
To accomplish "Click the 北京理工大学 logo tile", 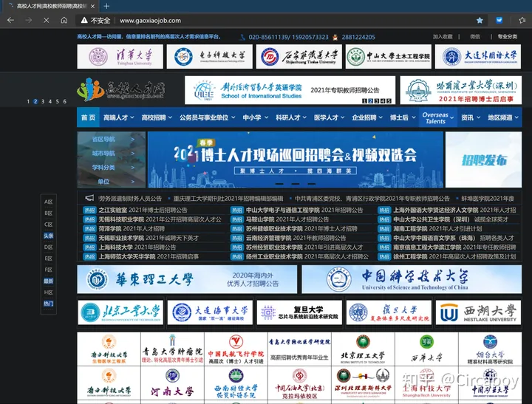I will coord(363,349).
